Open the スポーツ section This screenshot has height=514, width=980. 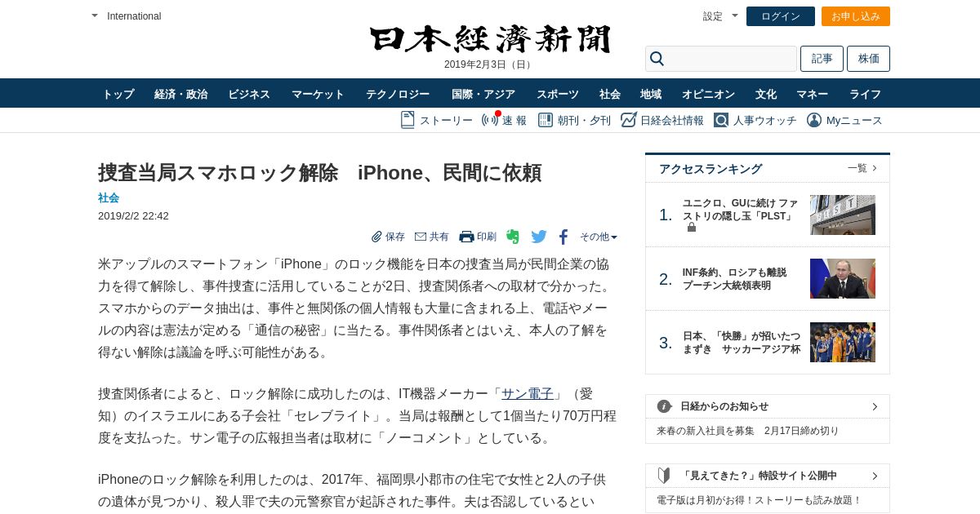point(558,94)
